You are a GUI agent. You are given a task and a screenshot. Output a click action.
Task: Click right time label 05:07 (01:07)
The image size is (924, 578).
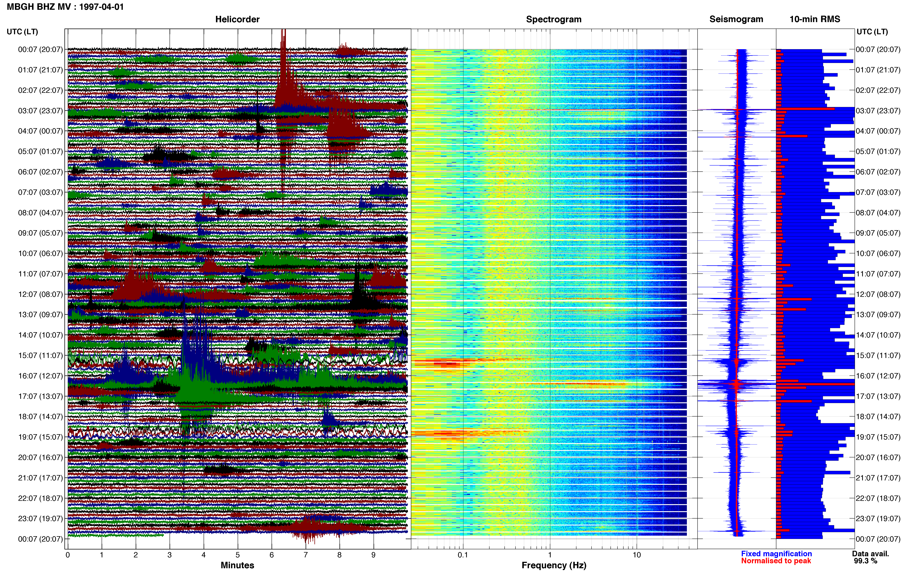[878, 151]
